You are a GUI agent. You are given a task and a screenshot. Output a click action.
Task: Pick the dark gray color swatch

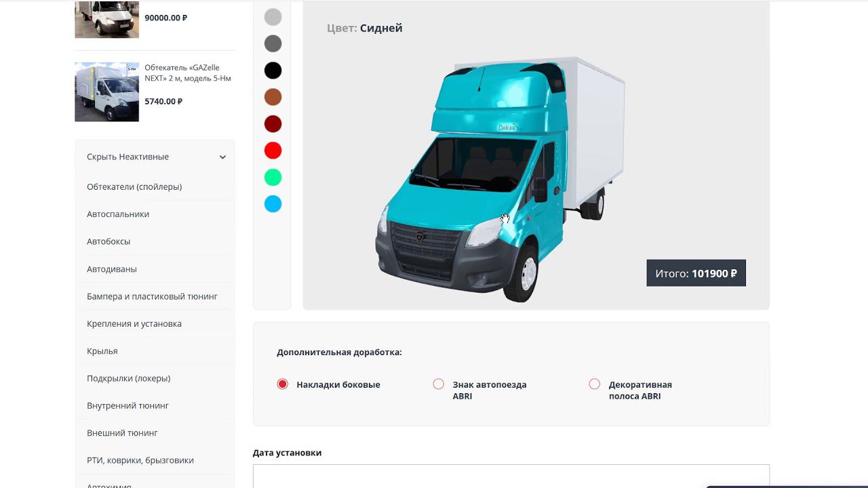click(x=273, y=44)
